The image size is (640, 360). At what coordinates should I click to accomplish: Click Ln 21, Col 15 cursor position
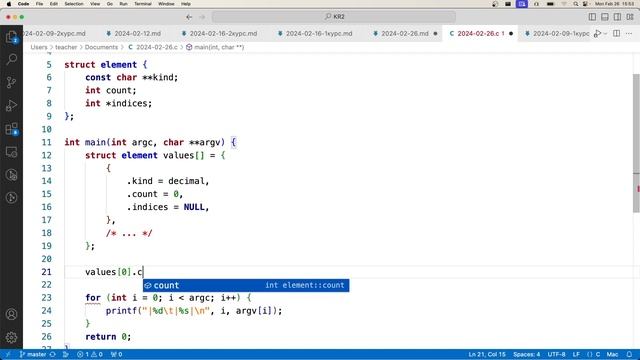click(487, 354)
